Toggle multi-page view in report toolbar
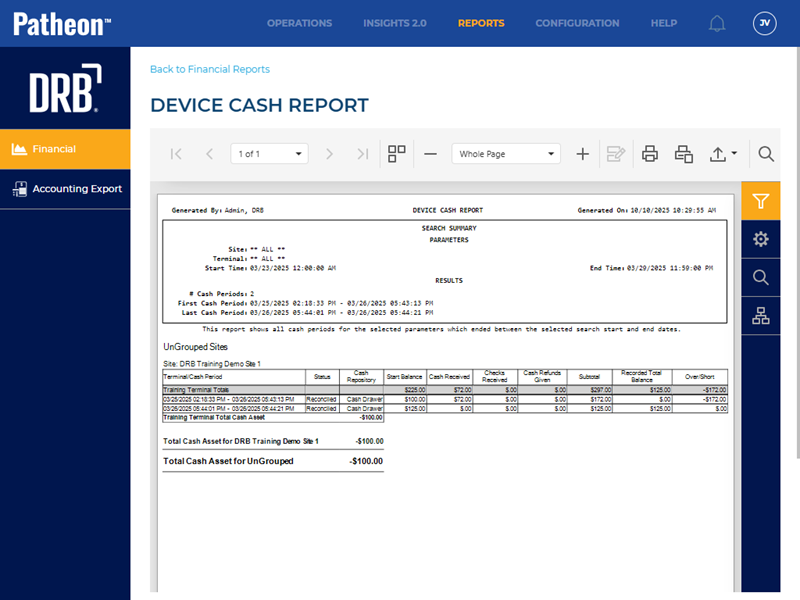The height and width of the screenshot is (600, 800). pos(397,154)
